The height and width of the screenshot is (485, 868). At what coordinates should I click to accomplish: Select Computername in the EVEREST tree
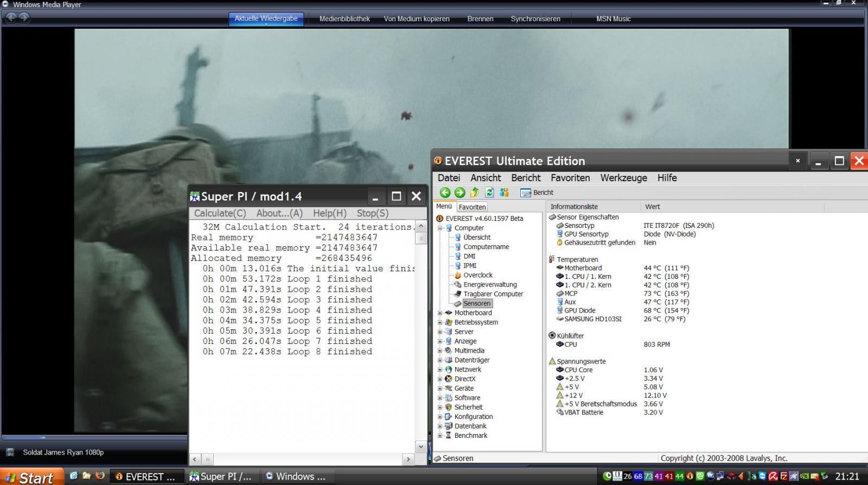click(x=482, y=247)
